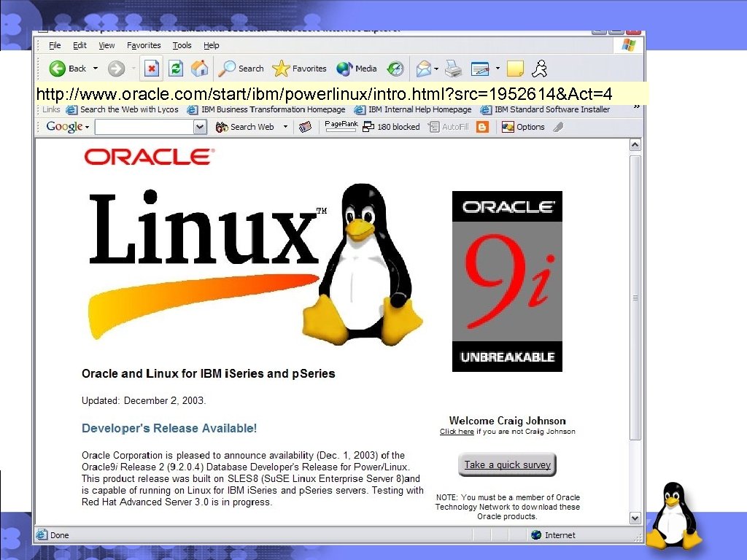Click 'Click here' if not Craig Johnson
The image size is (747, 560).
point(457,432)
